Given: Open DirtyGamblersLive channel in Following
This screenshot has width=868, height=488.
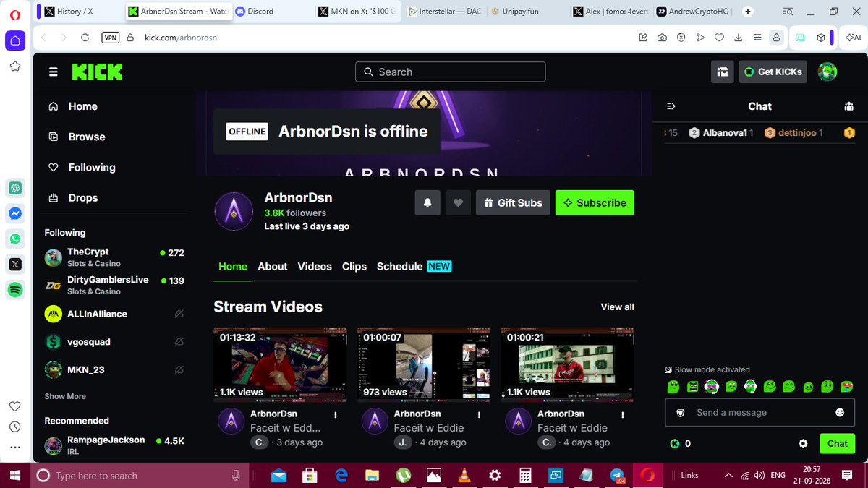Looking at the screenshot, I should point(114,285).
